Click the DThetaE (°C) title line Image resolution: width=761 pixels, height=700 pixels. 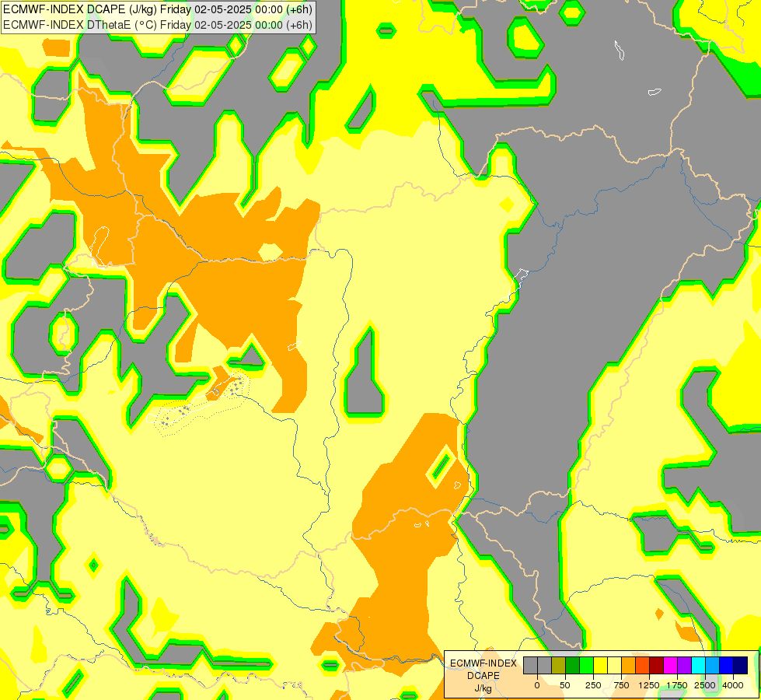pyautogui.click(x=158, y=25)
